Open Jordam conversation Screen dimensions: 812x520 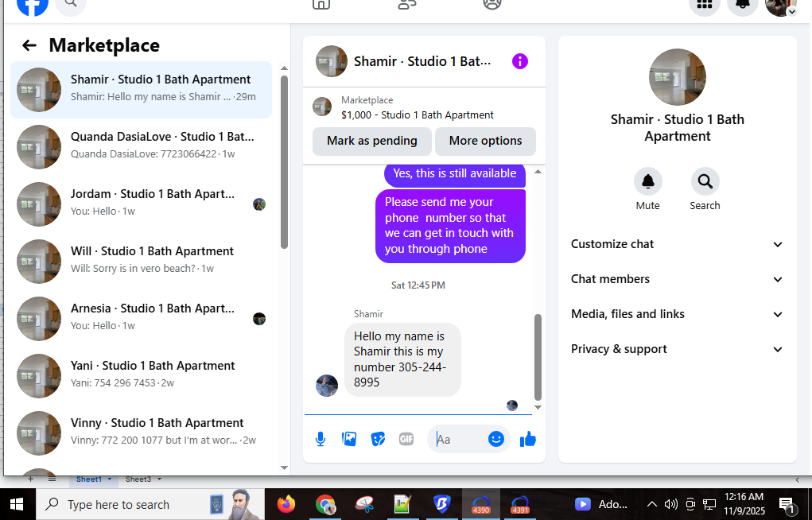tap(141, 204)
